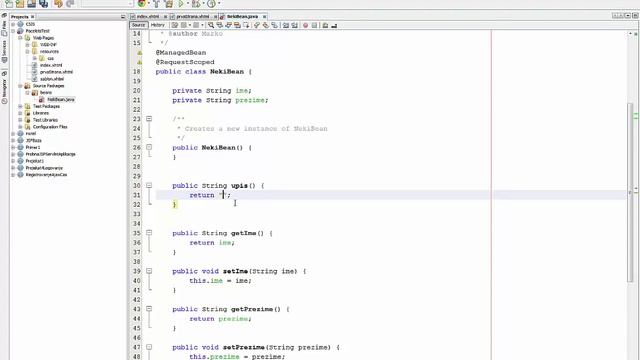Image resolution: width=640 pixels, height=360 pixels.
Task: Switch to the index.xhtml editor tab
Action: tap(147, 16)
